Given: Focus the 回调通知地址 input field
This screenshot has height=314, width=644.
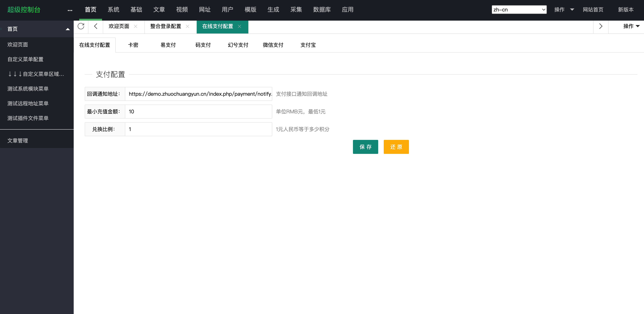Looking at the screenshot, I should (199, 94).
